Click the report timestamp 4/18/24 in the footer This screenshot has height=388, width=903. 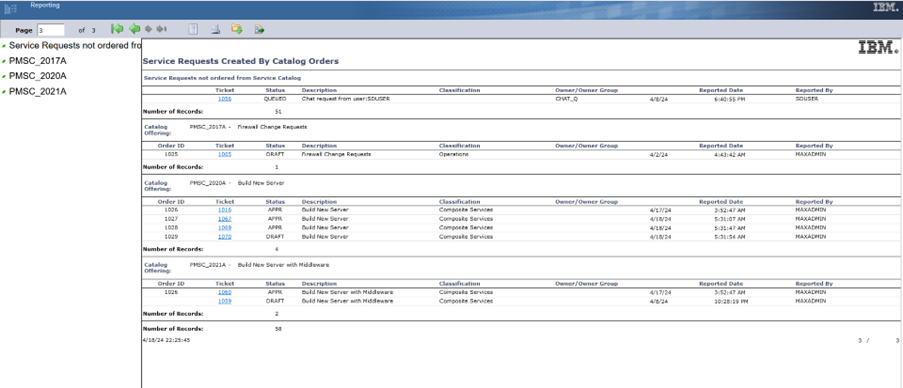click(166, 340)
